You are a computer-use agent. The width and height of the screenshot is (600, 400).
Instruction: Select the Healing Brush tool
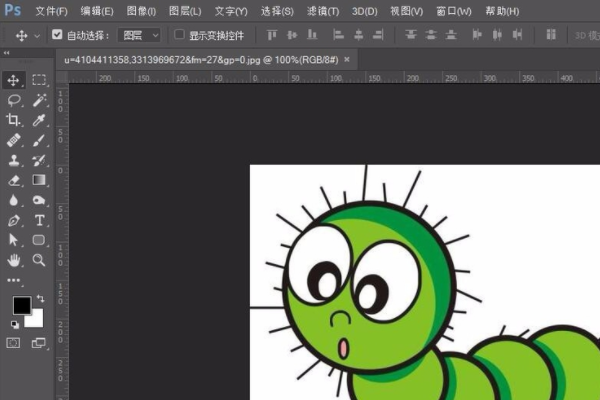[x=14, y=140]
